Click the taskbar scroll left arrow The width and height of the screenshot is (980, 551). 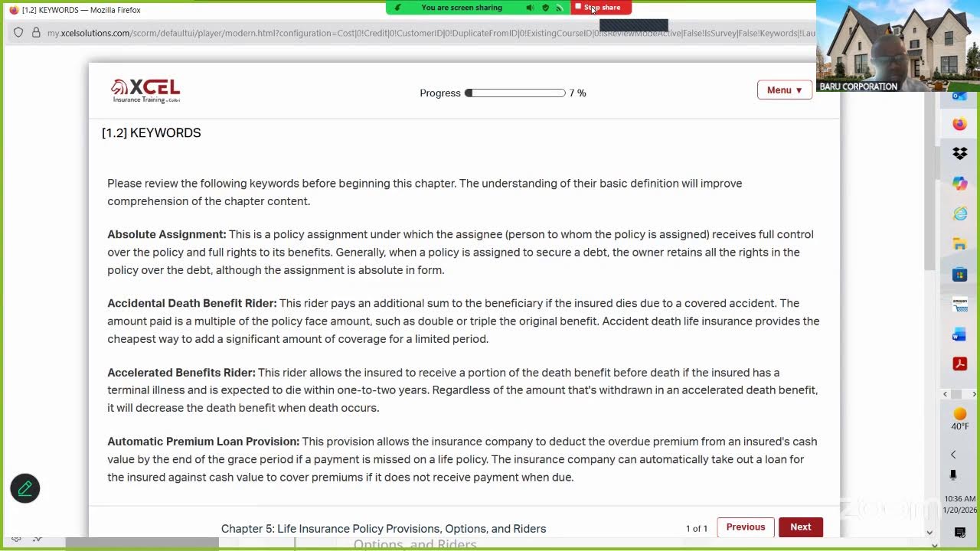(x=946, y=394)
